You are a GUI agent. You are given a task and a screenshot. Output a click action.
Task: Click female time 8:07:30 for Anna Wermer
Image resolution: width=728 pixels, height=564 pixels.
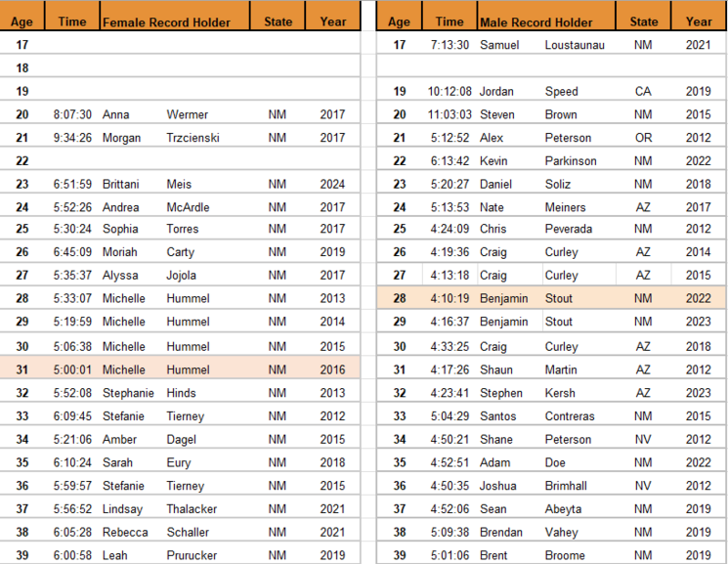click(x=72, y=114)
